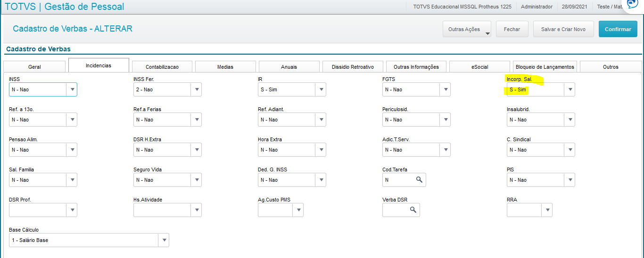644x258 pixels.
Task: Open the Dissidio Retroativo tab
Action: [353, 67]
